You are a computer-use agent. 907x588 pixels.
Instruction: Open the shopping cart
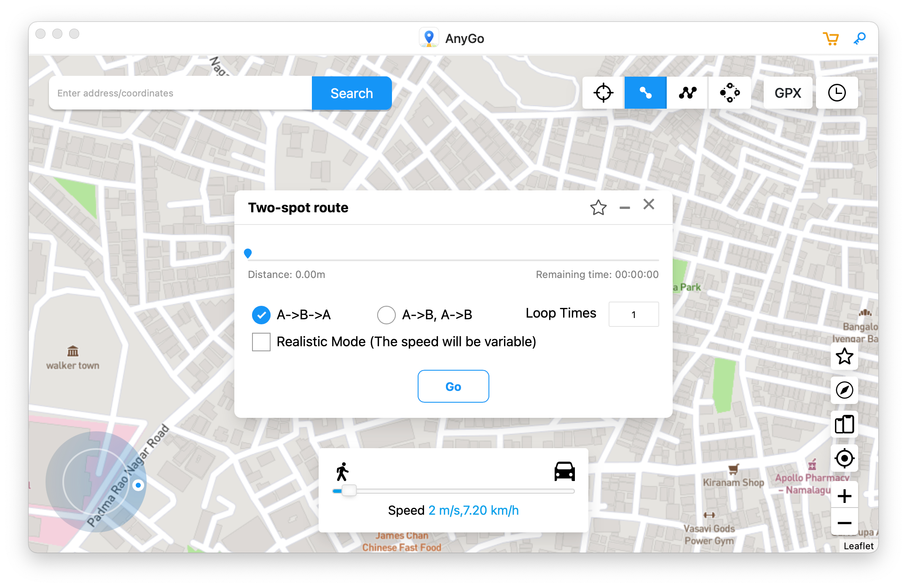(831, 38)
